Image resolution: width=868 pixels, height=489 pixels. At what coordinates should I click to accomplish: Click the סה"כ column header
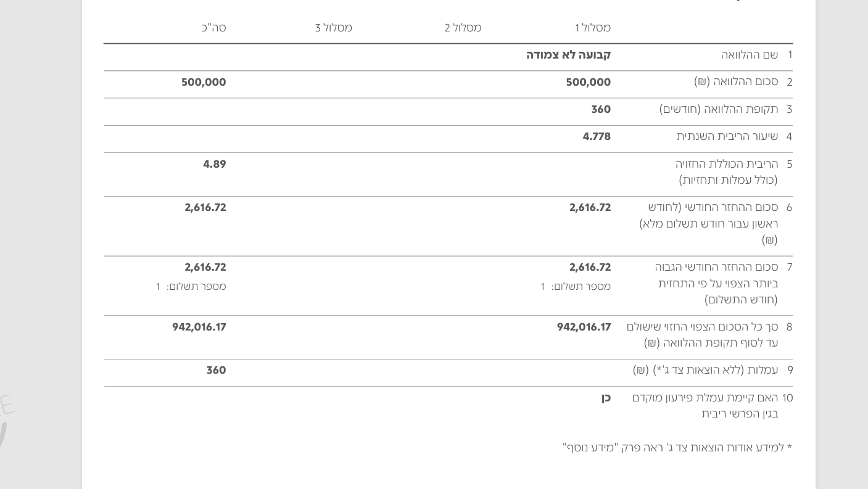(x=213, y=28)
